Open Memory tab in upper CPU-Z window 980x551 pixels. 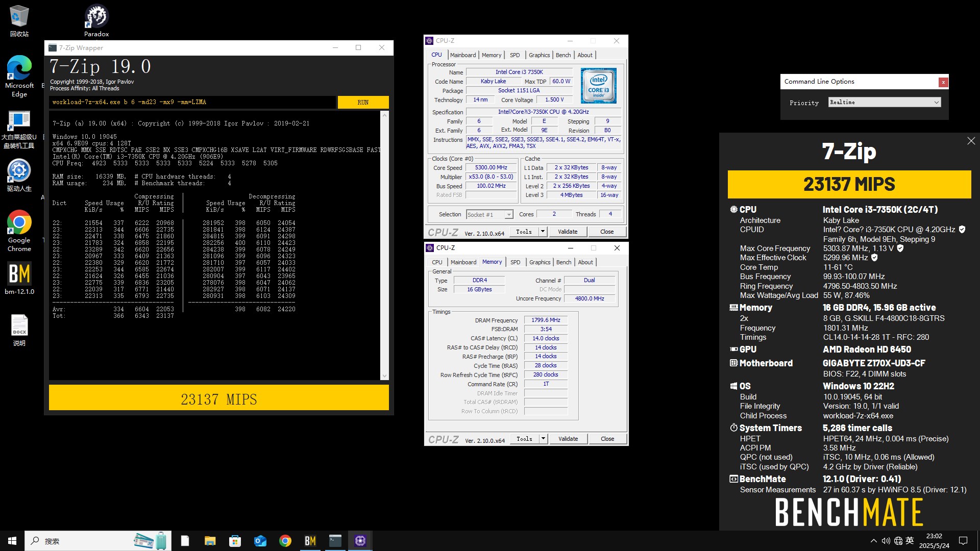(x=492, y=55)
